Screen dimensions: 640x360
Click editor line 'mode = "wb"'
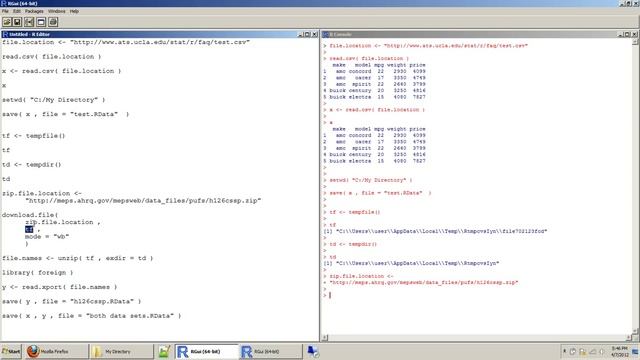click(47, 236)
